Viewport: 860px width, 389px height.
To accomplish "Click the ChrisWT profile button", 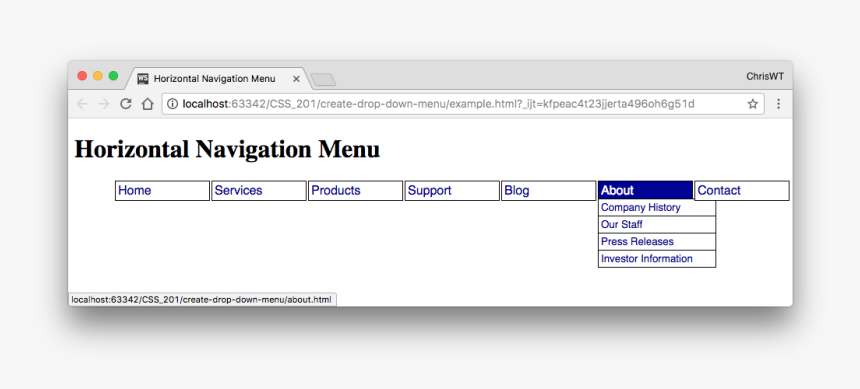I will click(x=765, y=77).
